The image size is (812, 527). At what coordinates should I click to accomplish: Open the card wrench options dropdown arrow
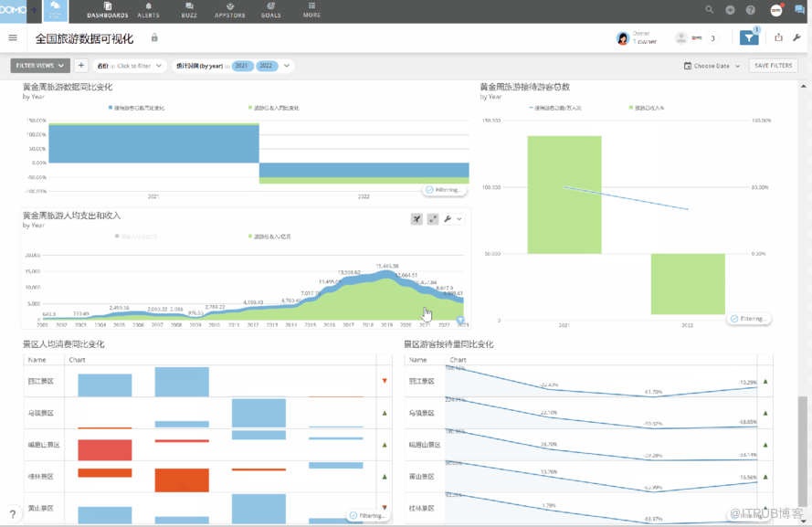click(x=459, y=219)
